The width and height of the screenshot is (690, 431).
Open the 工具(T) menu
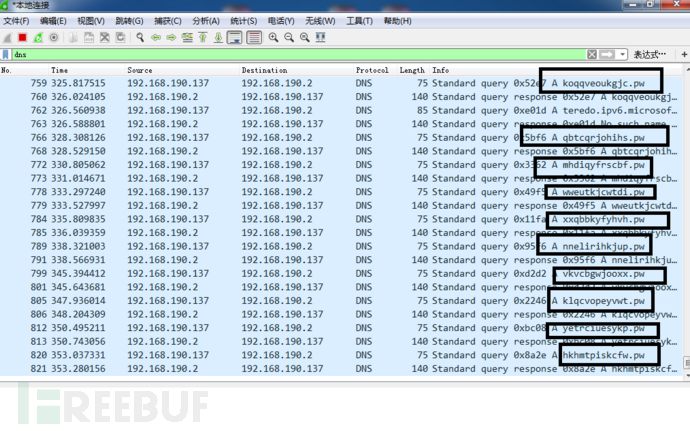tap(360, 21)
